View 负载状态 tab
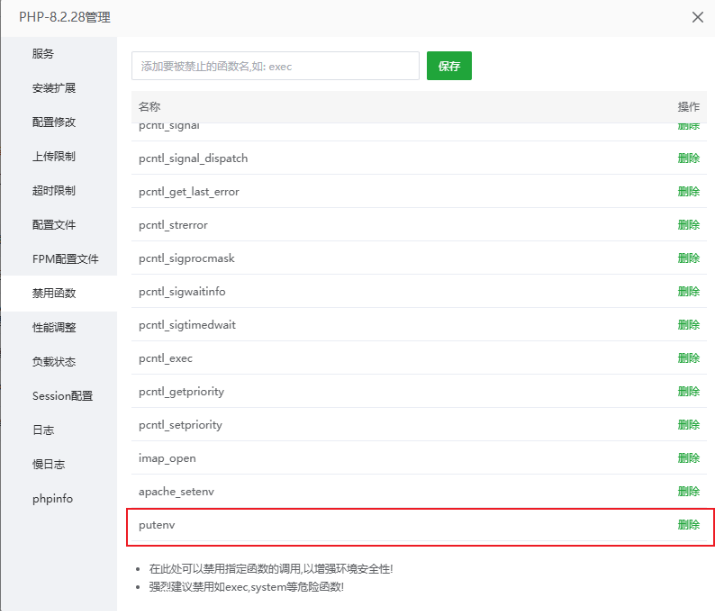The width and height of the screenshot is (715, 611). pos(54,362)
